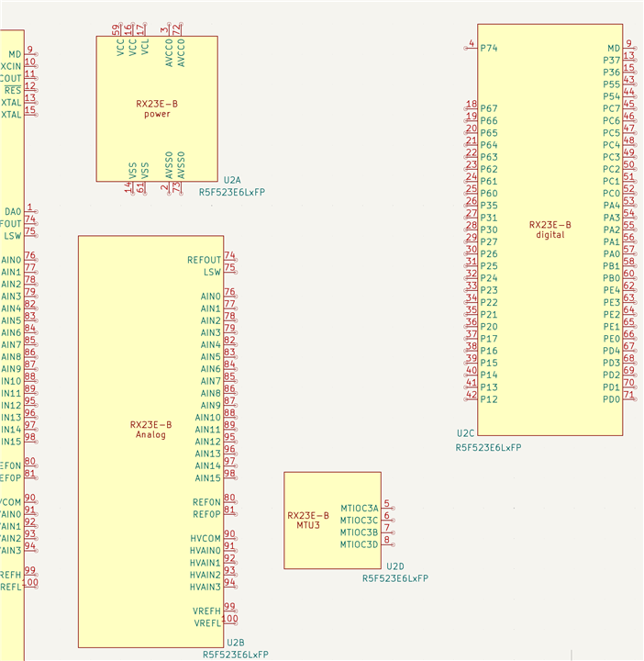Select the P35 pin label on U2C

[489, 206]
